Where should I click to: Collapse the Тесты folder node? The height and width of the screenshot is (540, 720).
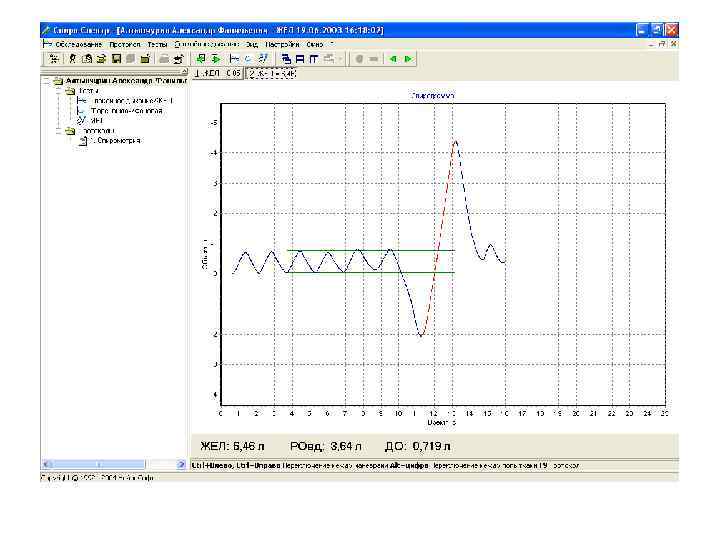pos(59,91)
